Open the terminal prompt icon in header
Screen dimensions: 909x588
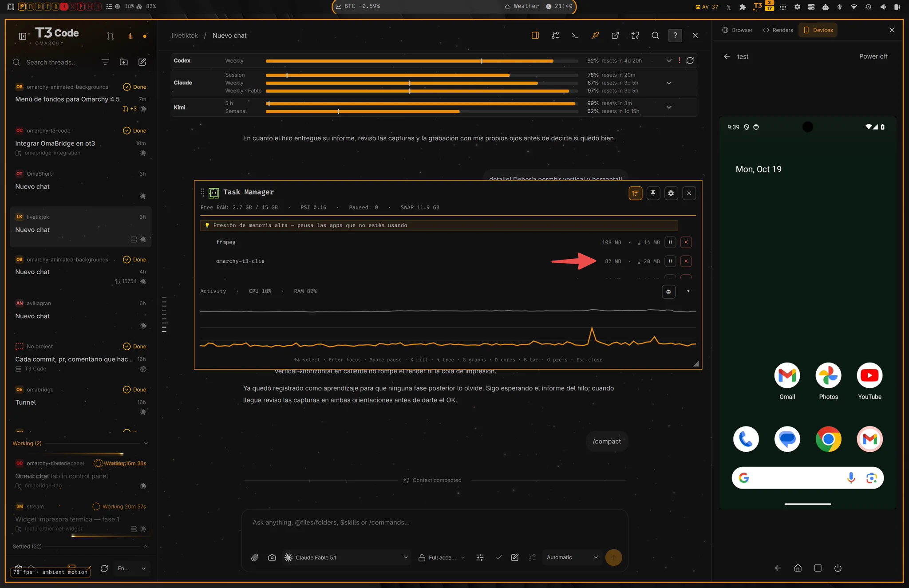(575, 36)
